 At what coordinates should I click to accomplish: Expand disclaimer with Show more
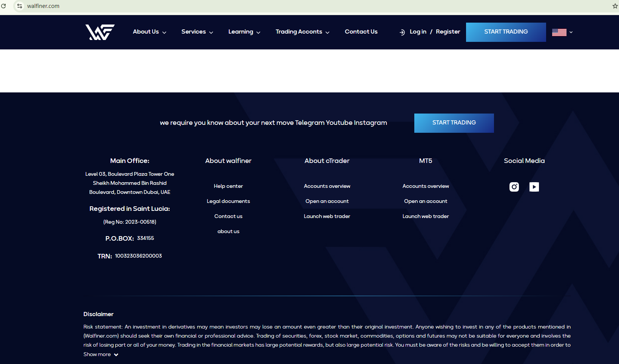point(101,355)
